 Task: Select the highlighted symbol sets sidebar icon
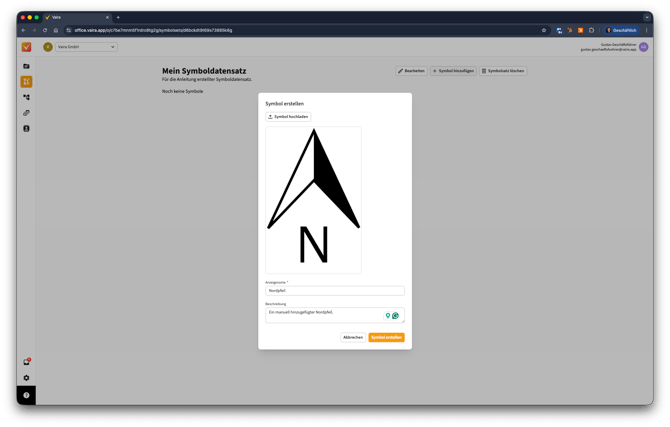tap(26, 82)
